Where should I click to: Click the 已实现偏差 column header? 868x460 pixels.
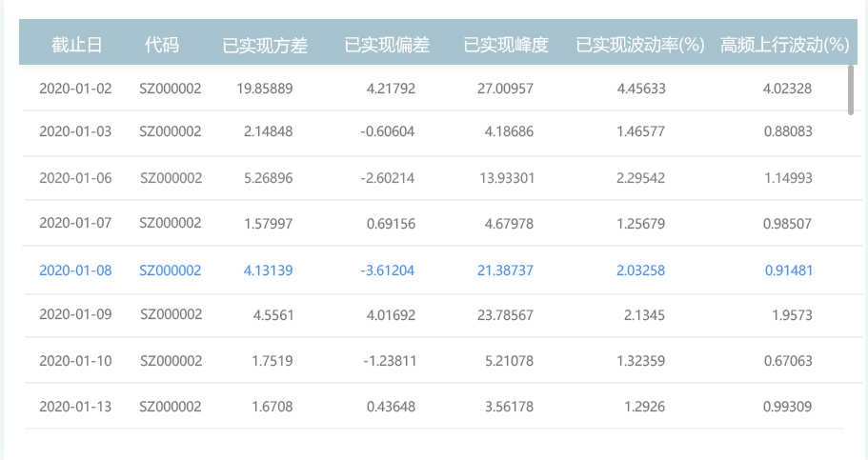387,45
